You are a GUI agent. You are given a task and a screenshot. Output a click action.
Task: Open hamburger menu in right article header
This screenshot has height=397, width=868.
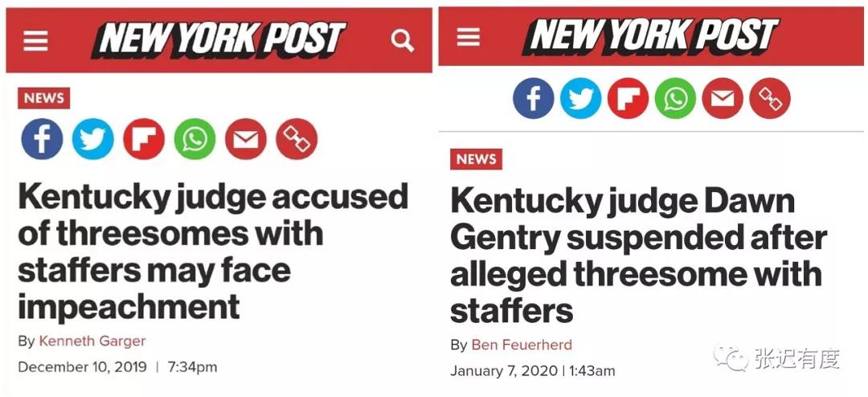click(469, 37)
